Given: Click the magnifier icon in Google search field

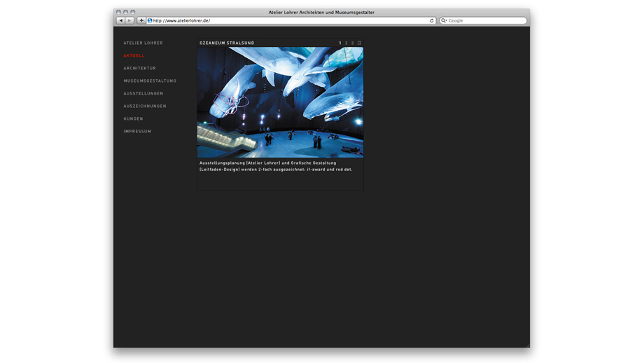Looking at the screenshot, I should (x=444, y=21).
